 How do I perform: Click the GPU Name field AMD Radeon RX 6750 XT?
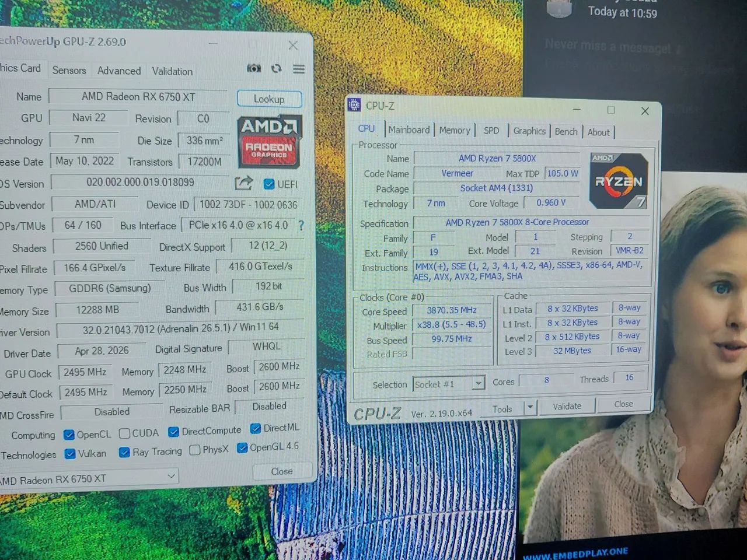click(138, 97)
